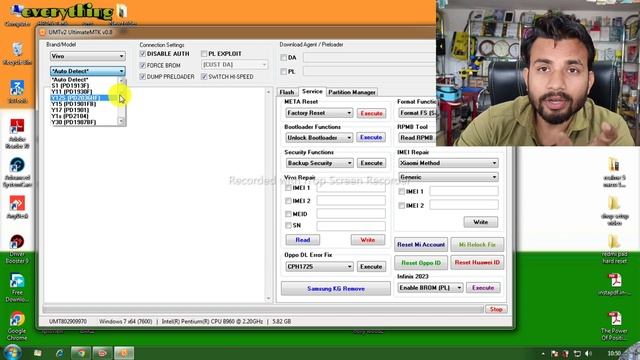
Task: Click the DA file path field
Action: pos(369,58)
